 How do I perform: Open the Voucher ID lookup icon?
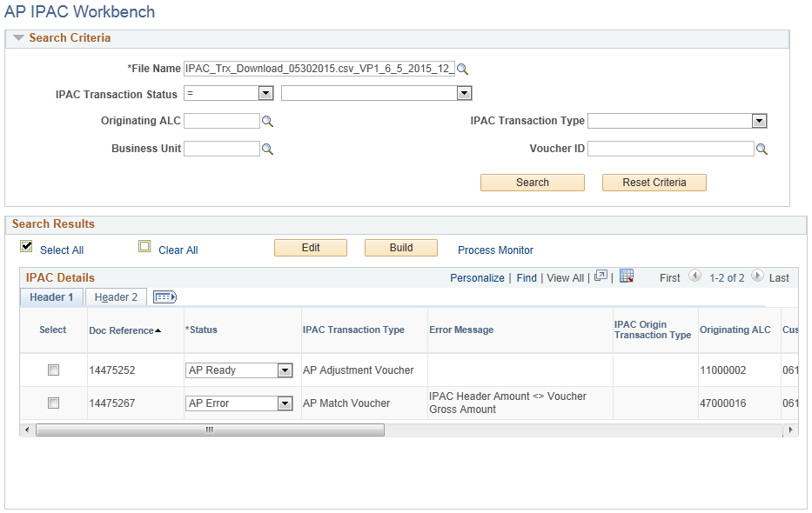[762, 149]
